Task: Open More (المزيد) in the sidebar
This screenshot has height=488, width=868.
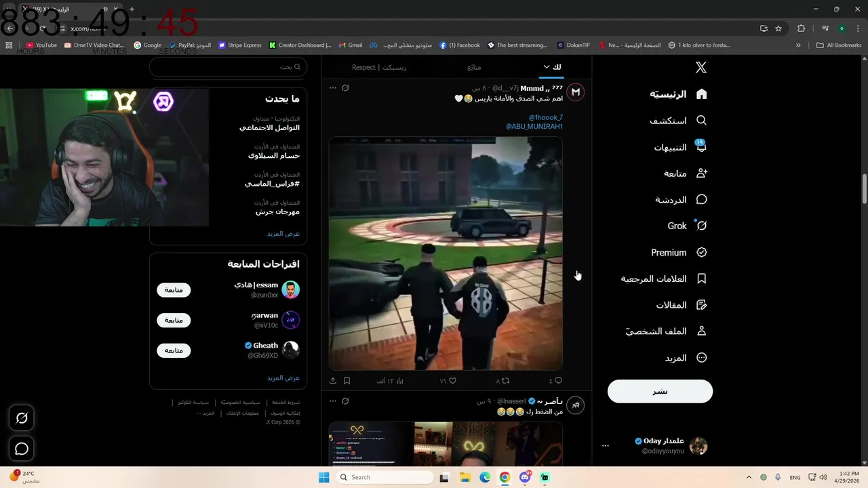Action: click(x=686, y=358)
